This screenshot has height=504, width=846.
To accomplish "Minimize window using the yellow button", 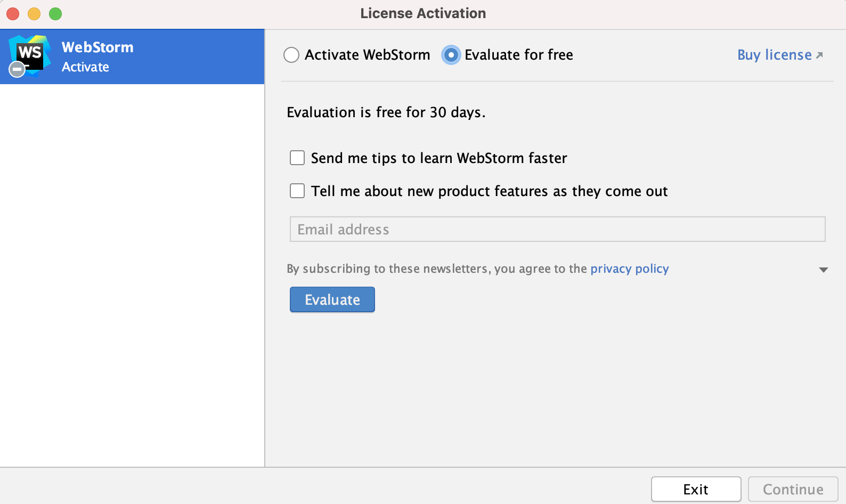I will tap(34, 13).
